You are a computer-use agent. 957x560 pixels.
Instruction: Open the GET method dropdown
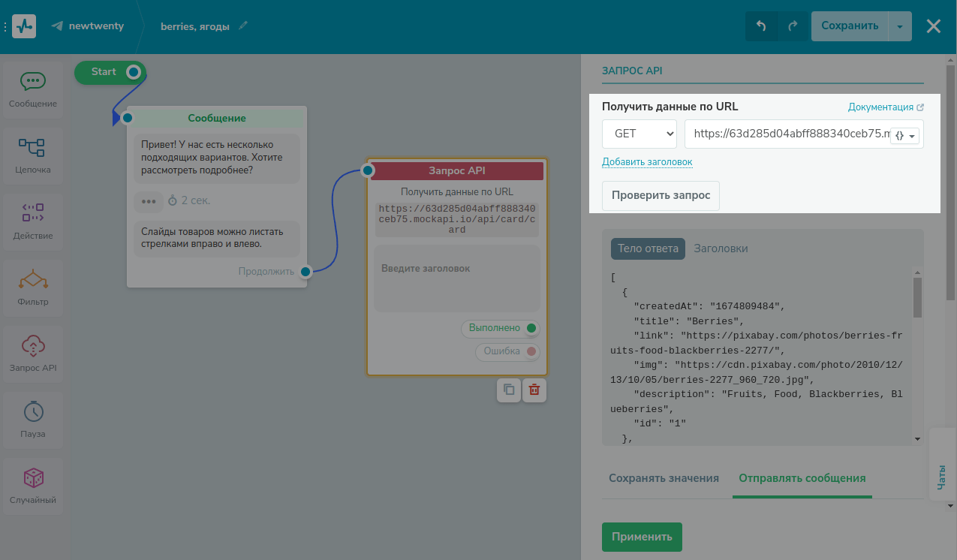click(x=640, y=134)
